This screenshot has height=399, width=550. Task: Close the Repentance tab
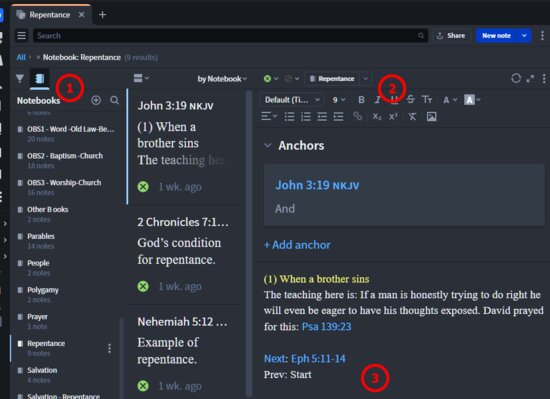[x=81, y=15]
